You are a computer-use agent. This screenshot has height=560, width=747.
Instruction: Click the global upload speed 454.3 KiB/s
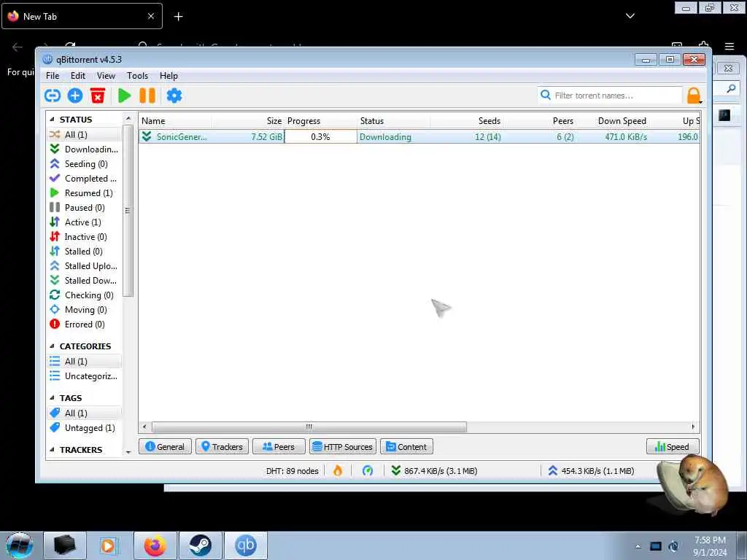point(591,471)
